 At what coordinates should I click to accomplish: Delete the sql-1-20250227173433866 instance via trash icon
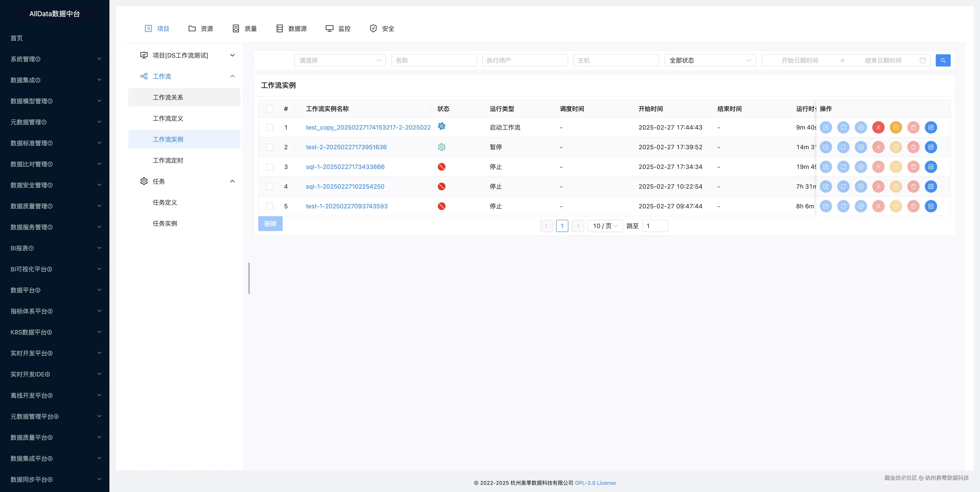click(913, 167)
